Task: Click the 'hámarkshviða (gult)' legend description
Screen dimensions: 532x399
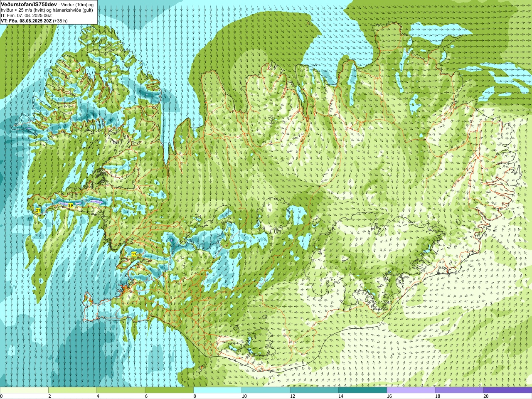Action: coord(74,10)
